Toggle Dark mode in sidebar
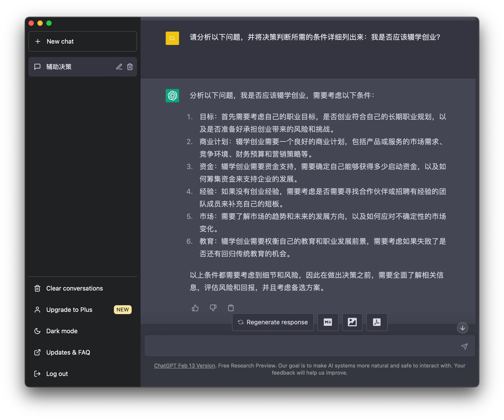Image resolution: width=504 pixels, height=420 pixels. (x=62, y=331)
